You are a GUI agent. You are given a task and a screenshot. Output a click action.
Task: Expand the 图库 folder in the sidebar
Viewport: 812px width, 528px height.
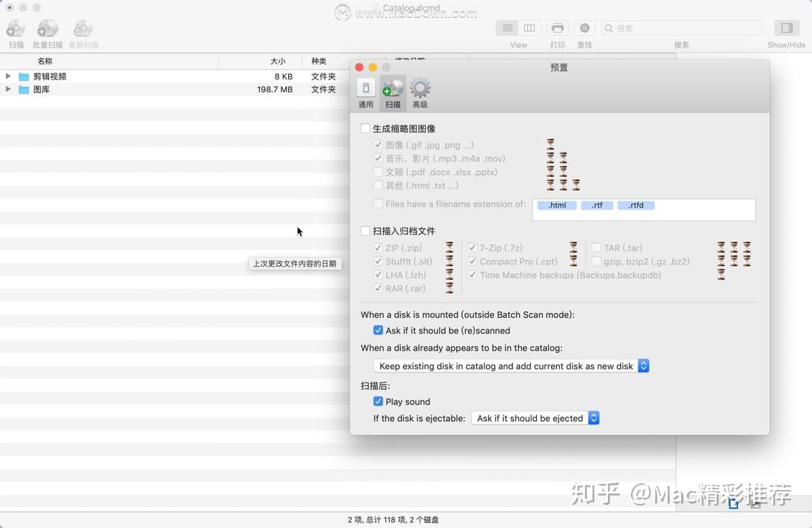click(x=8, y=89)
